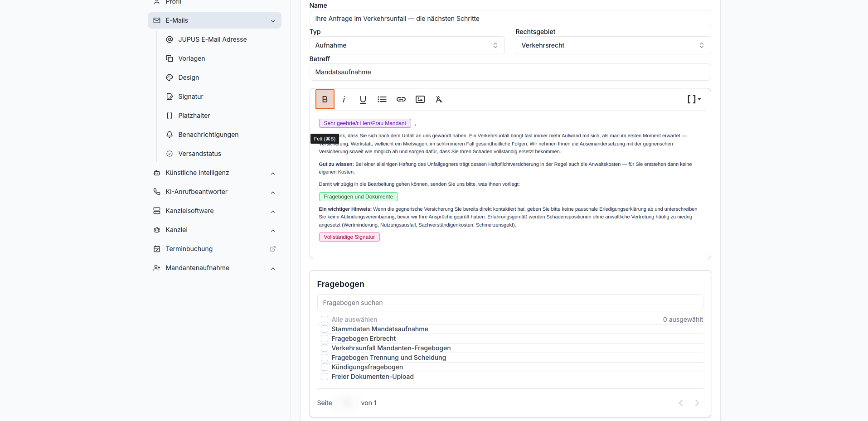Viewport: 868px width, 421px height.
Task: Click the '0 ausgewählt' counter text
Action: click(683, 319)
